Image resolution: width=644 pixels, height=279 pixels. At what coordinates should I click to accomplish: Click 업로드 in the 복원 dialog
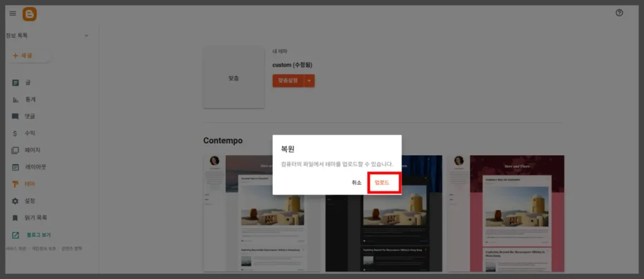pos(382,183)
